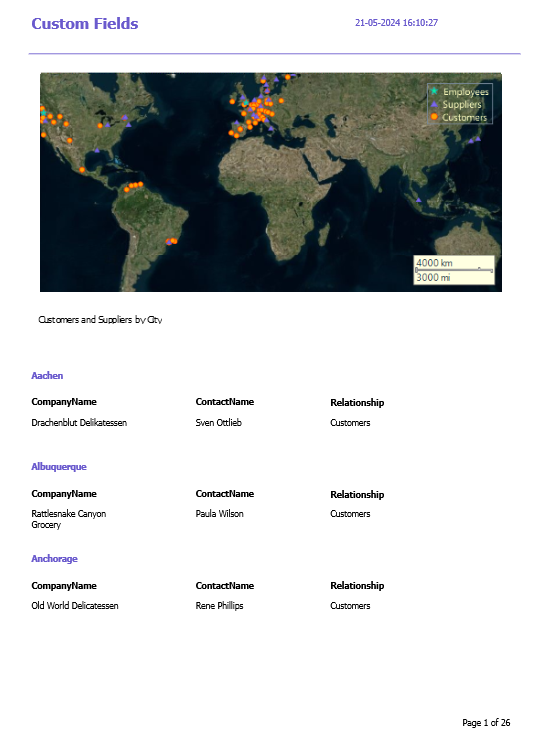
Task: Click CompanyName header under Anchorage
Action: (64, 586)
